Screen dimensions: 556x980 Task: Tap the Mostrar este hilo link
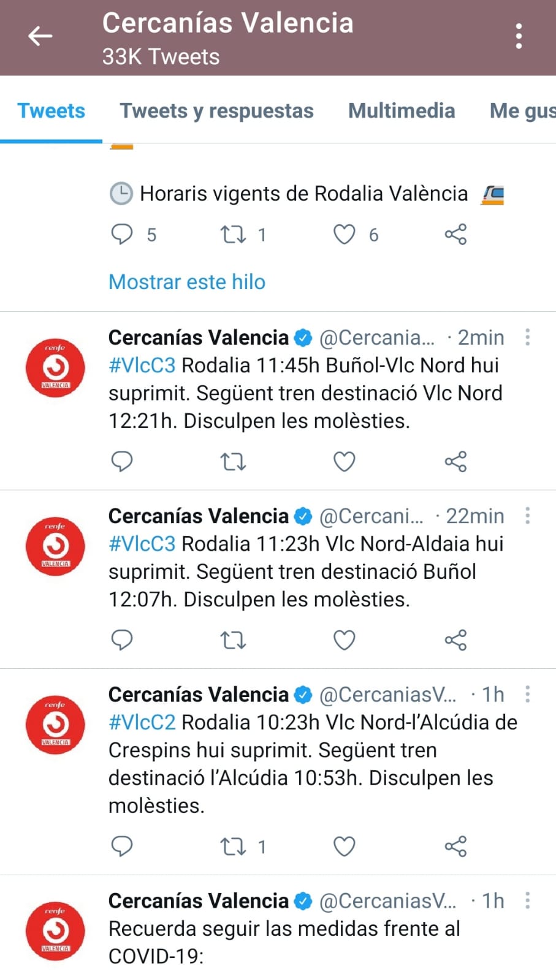point(187,282)
